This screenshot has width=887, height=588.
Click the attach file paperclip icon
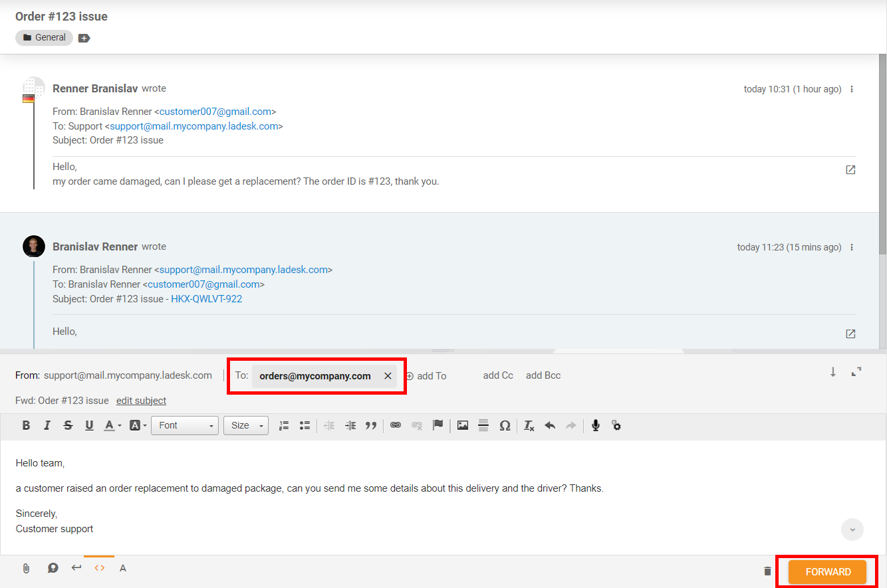(26, 568)
